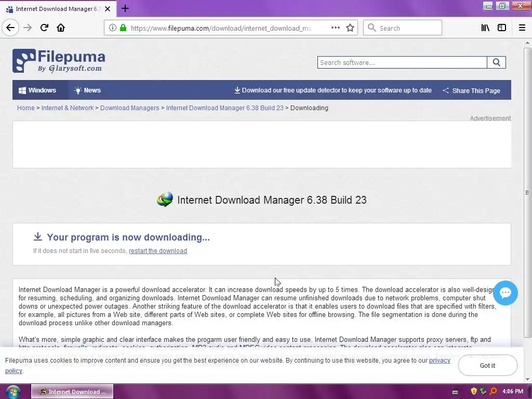
Task: Click the taskbar clock 4:06 PM
Action: 513,392
